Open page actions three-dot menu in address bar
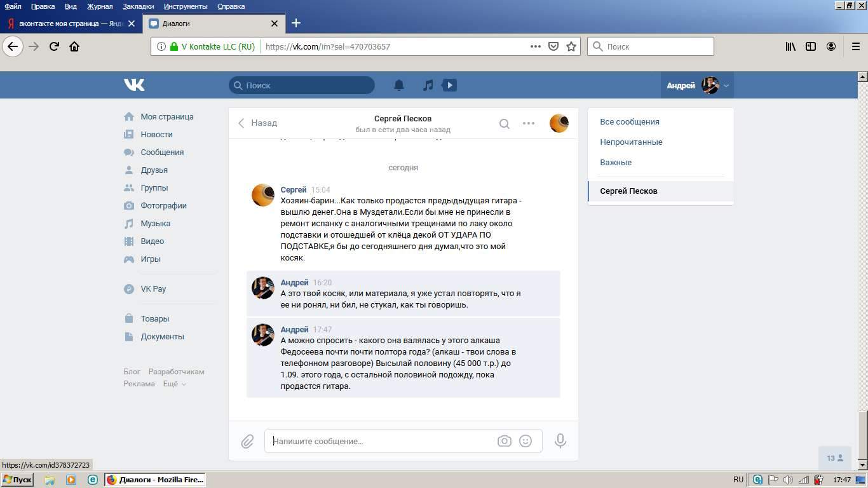 pos(536,46)
